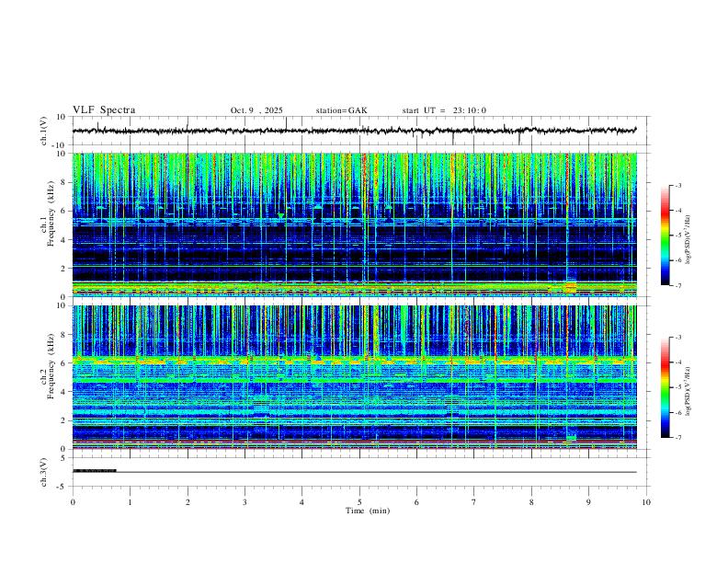Click the ch.2 PSD color scale bar
The height and width of the screenshot is (563, 728).
[x=665, y=387]
